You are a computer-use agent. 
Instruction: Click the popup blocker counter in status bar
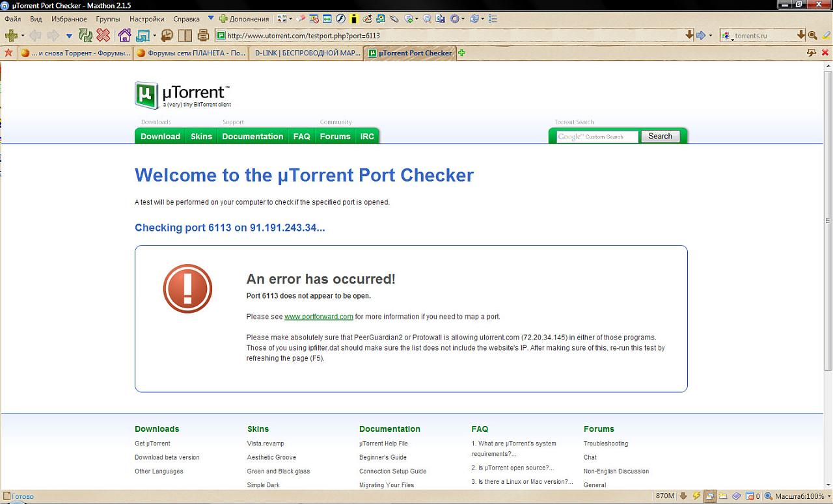click(x=753, y=496)
